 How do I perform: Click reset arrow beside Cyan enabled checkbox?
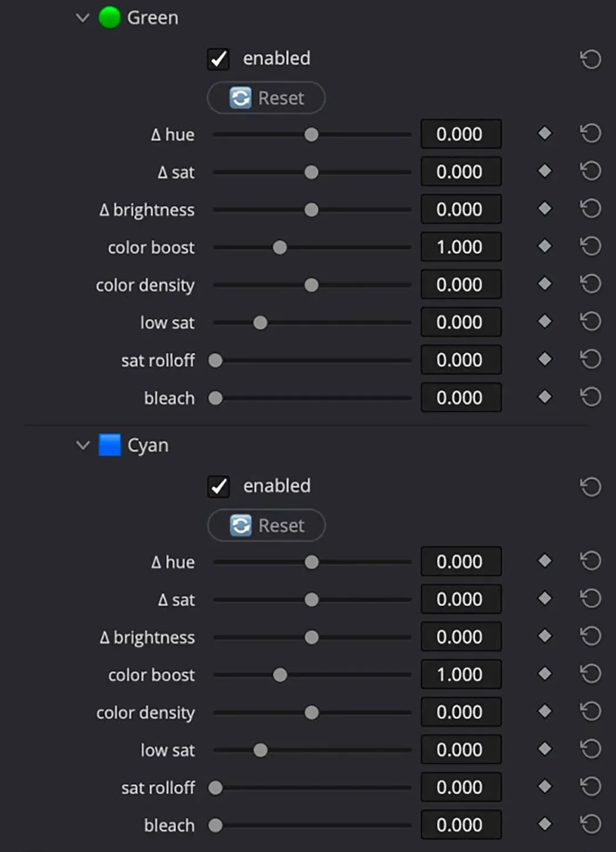[x=590, y=487]
